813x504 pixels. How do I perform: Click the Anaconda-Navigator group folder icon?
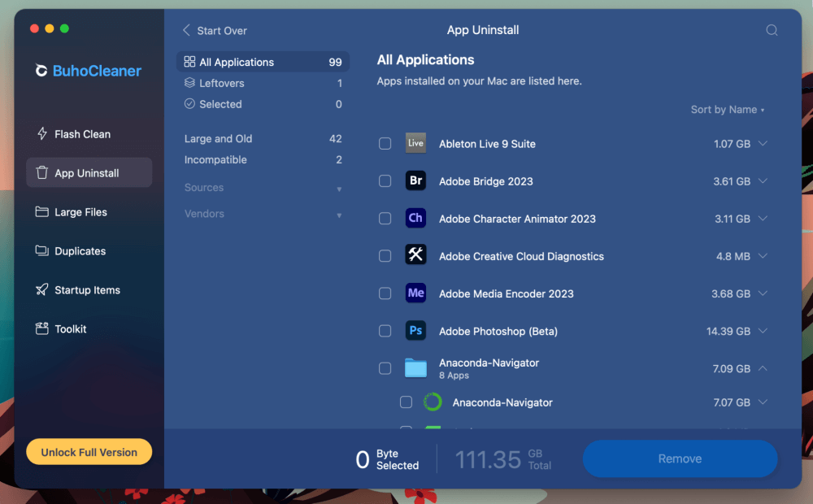[415, 368]
